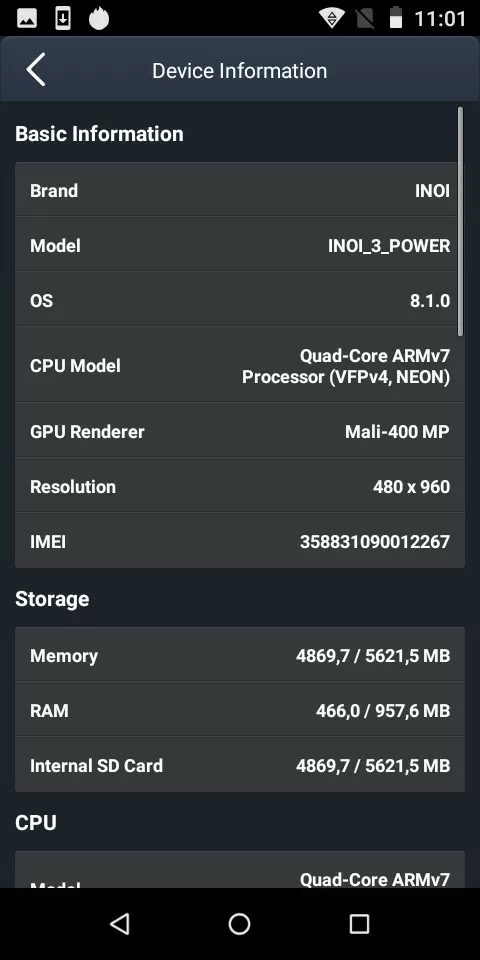The height and width of the screenshot is (960, 480).
Task: Tap the Resolution 480 x 960 row
Action: coord(240,486)
